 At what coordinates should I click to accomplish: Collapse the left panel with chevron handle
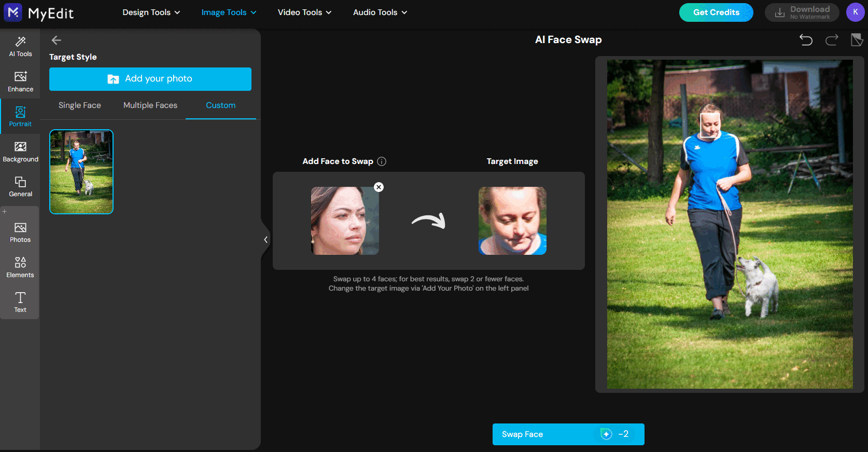tap(265, 240)
